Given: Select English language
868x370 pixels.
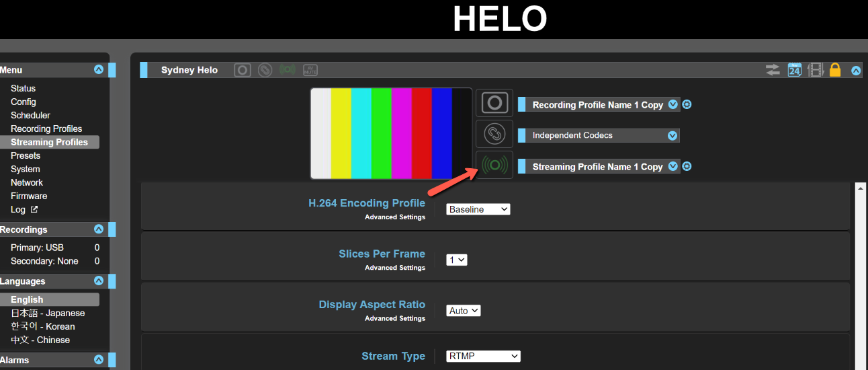Looking at the screenshot, I should pyautogui.click(x=49, y=299).
